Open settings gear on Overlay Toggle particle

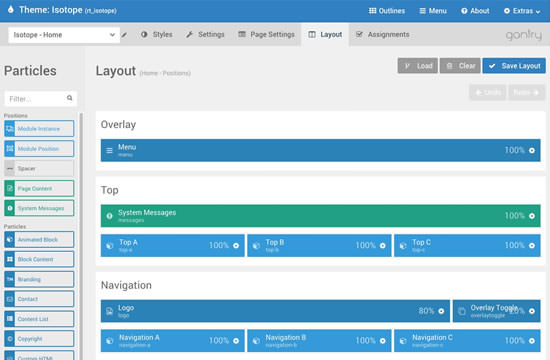tap(532, 311)
